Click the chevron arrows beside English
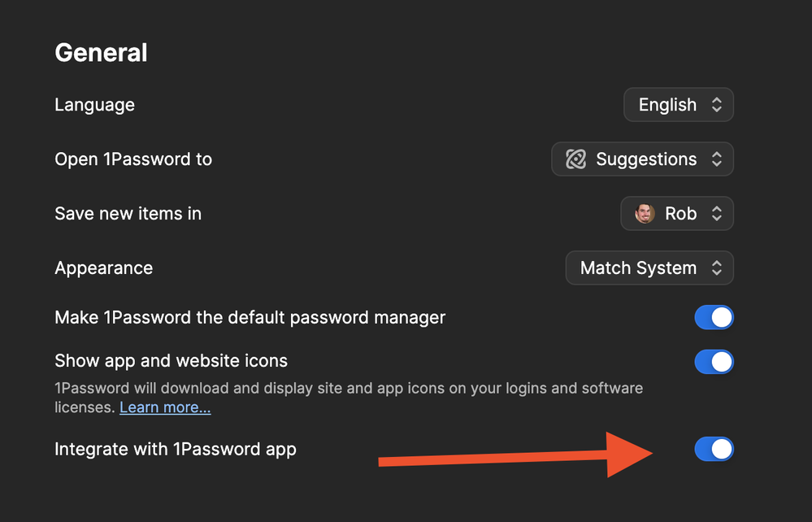Image resolution: width=812 pixels, height=522 pixels. pos(716,105)
